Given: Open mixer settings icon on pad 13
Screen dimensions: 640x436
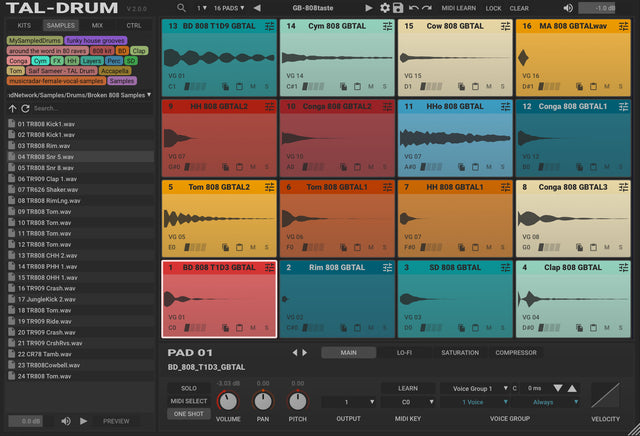Looking at the screenshot, I should (x=270, y=26).
